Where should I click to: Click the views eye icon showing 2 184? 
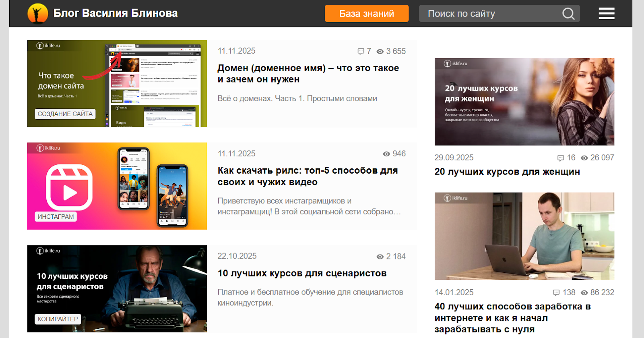click(380, 257)
